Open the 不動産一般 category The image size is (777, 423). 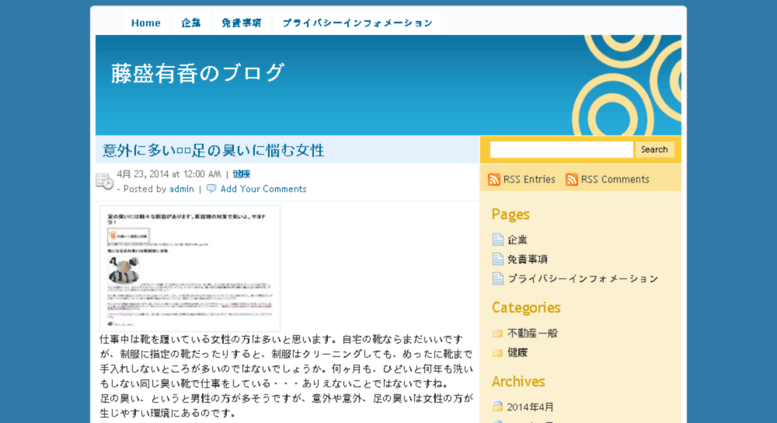(x=533, y=333)
